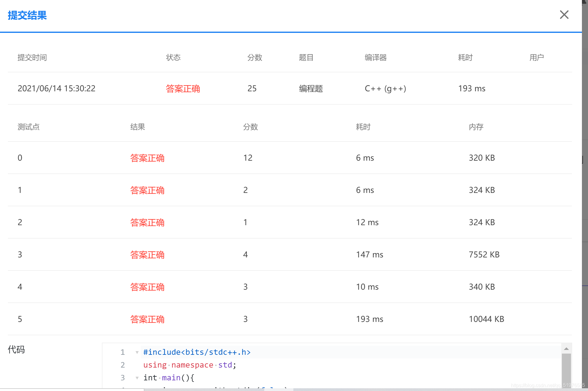Viewport: 588px width, 391px height.
Task: Click the 提交结果 dialog title
Action: pyautogui.click(x=27, y=15)
